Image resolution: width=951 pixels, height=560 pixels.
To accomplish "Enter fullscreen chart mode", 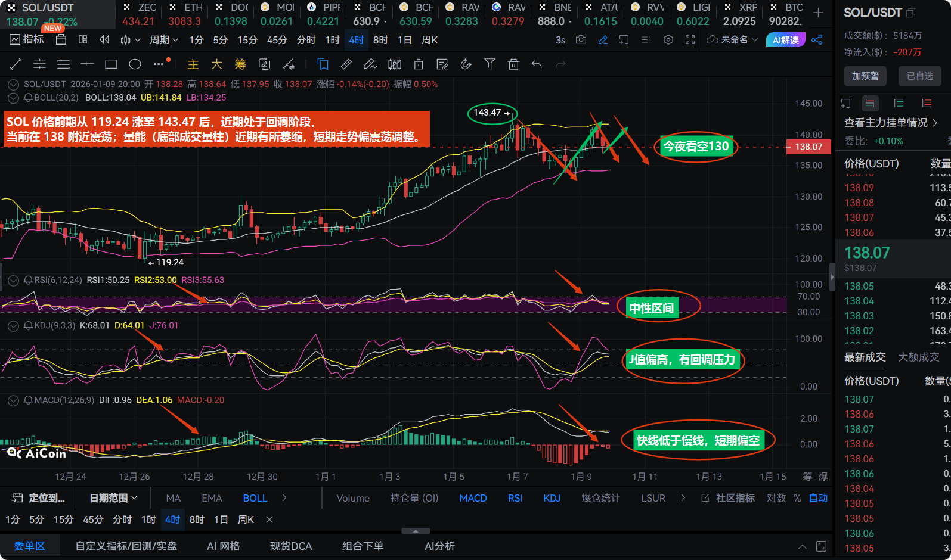I will point(690,40).
